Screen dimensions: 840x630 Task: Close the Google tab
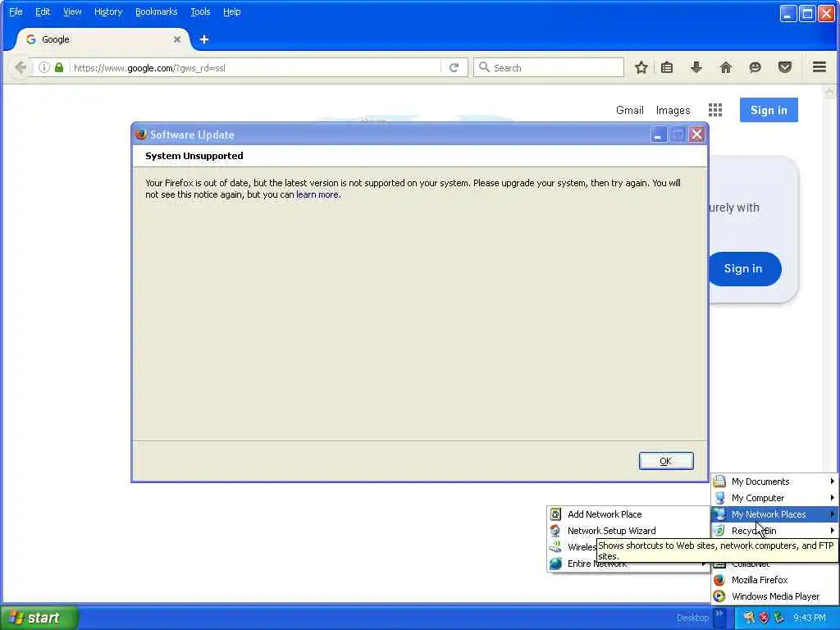pyautogui.click(x=177, y=39)
